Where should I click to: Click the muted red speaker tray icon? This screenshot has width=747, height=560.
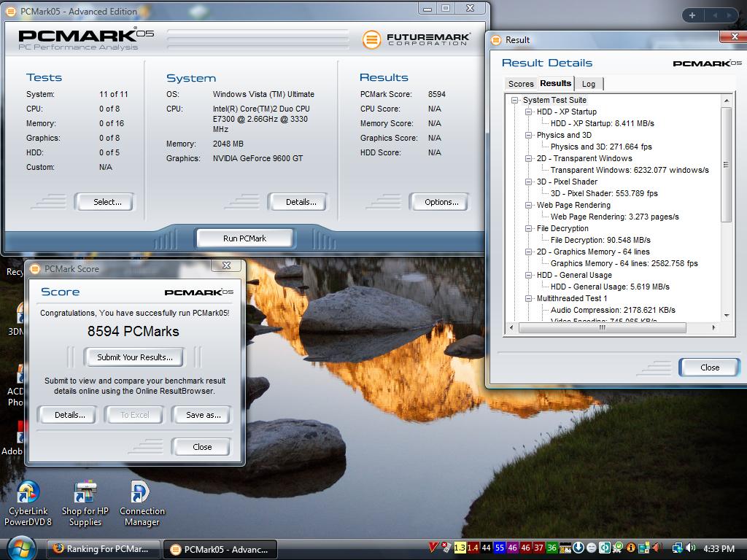tap(657, 548)
